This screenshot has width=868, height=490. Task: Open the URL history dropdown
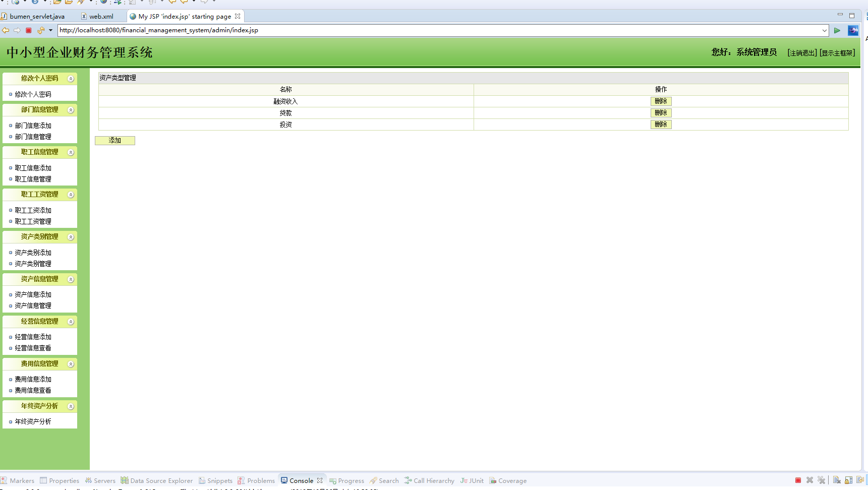point(825,30)
